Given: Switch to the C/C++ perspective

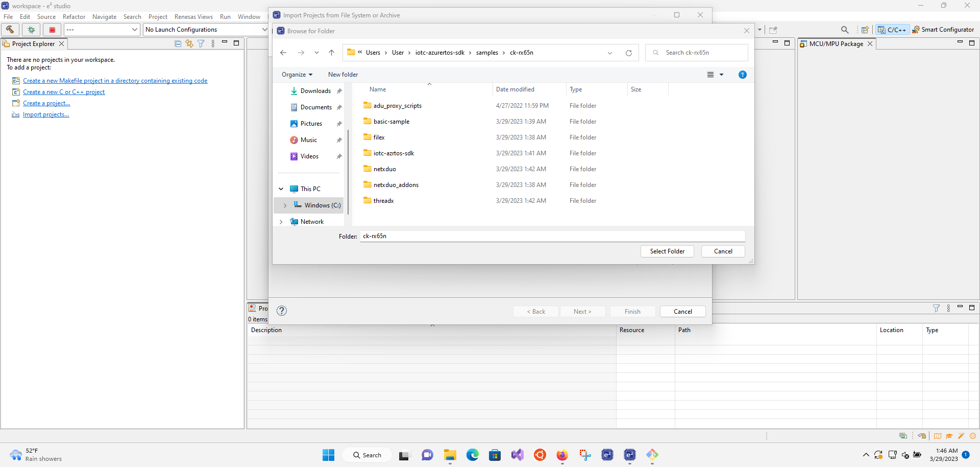Looking at the screenshot, I should (892, 30).
